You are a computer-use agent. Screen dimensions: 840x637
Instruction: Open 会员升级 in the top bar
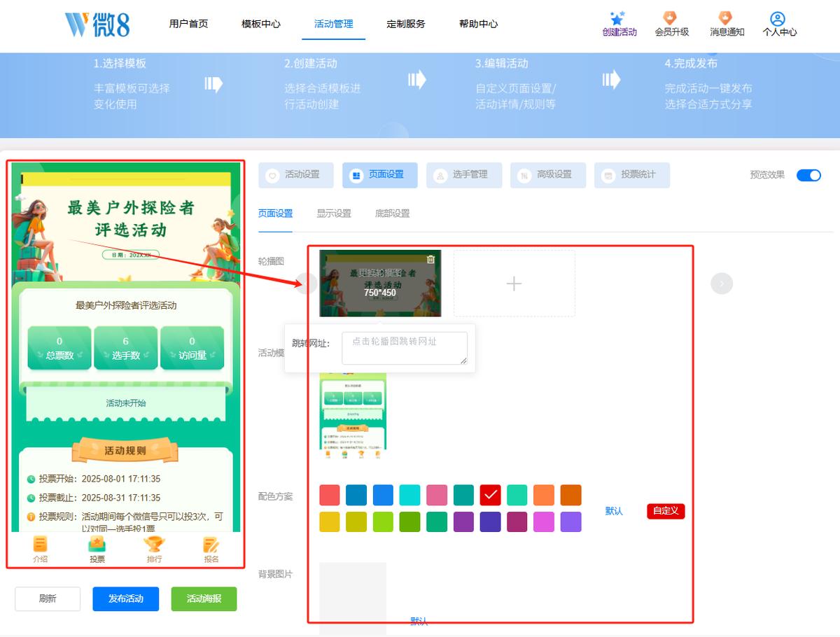pyautogui.click(x=671, y=24)
